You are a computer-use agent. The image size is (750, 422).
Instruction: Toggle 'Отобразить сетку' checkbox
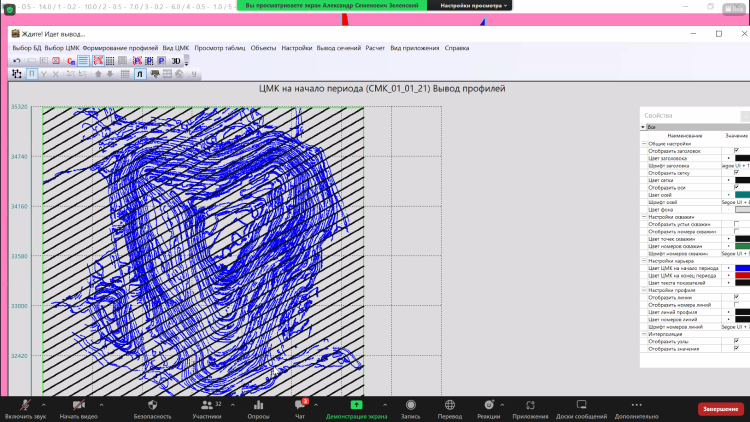pyautogui.click(x=736, y=172)
